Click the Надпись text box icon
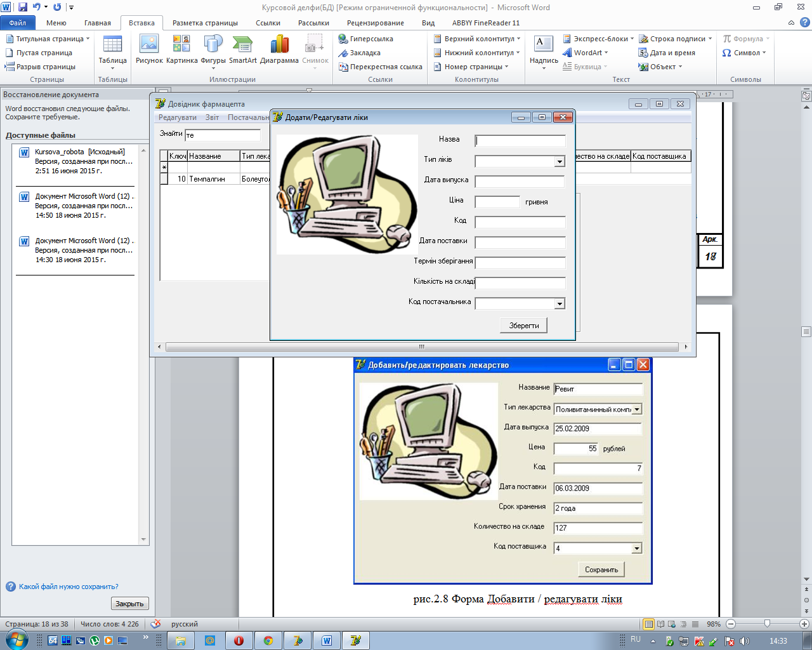This screenshot has height=650, width=812. (544, 44)
